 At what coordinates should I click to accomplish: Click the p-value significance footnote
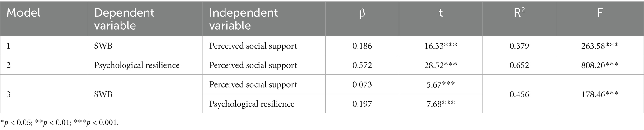59,123
